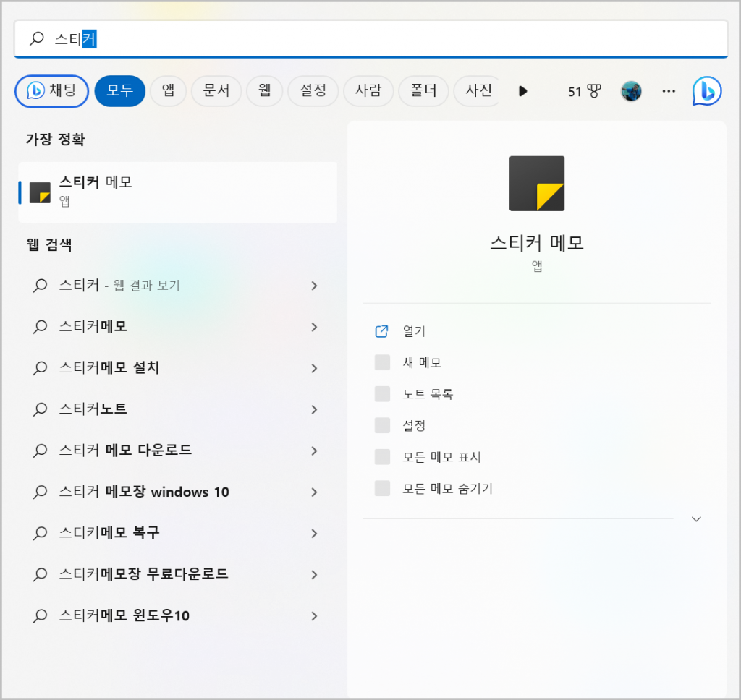Open the user profile avatar
This screenshot has width=741, height=700.
click(631, 90)
